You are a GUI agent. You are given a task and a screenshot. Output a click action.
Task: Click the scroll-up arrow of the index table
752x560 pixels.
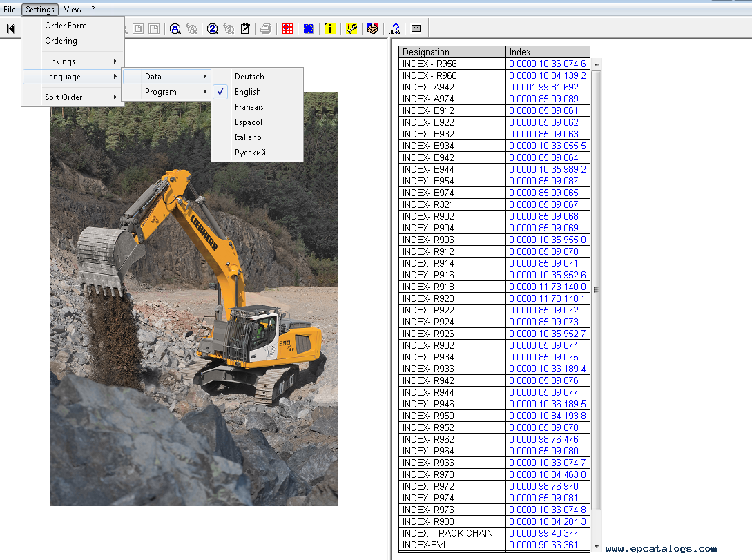tap(597, 64)
